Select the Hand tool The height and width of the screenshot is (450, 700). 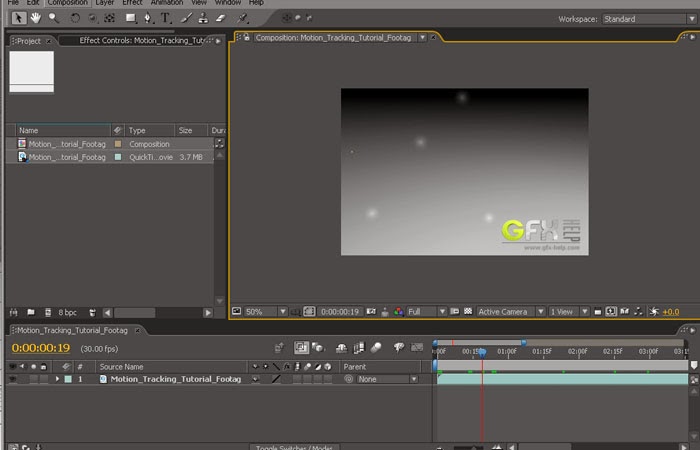36,18
